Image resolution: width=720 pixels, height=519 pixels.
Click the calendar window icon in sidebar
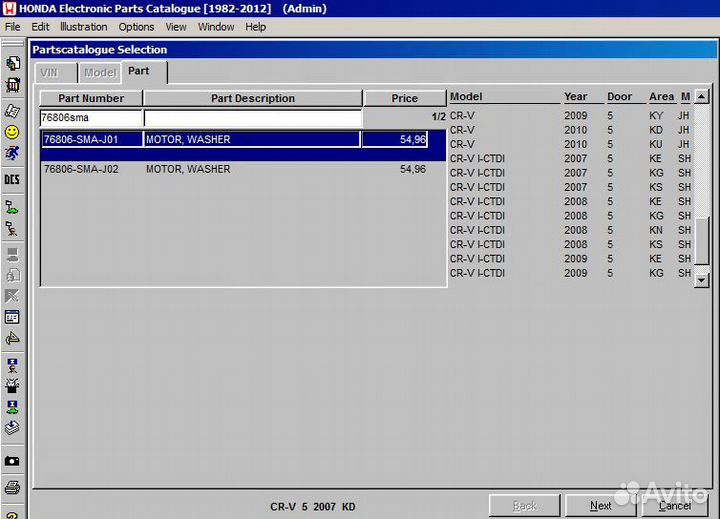pyautogui.click(x=12, y=317)
